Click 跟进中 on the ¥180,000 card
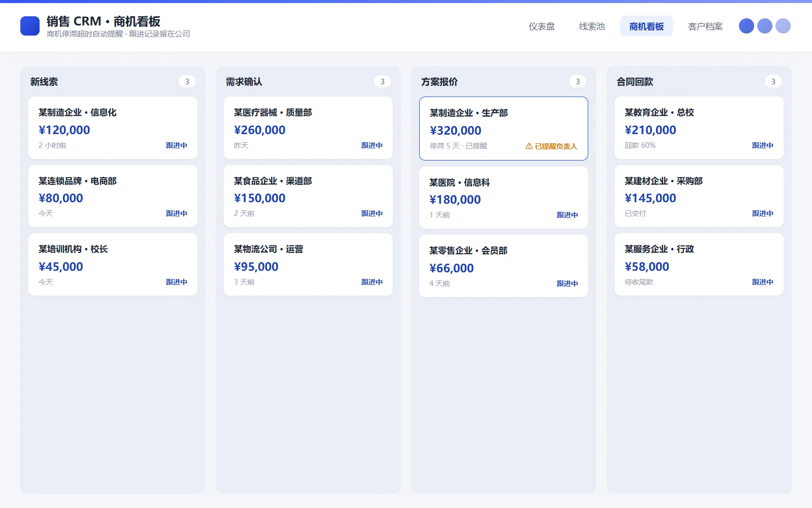This screenshot has height=508, width=812. 567,215
